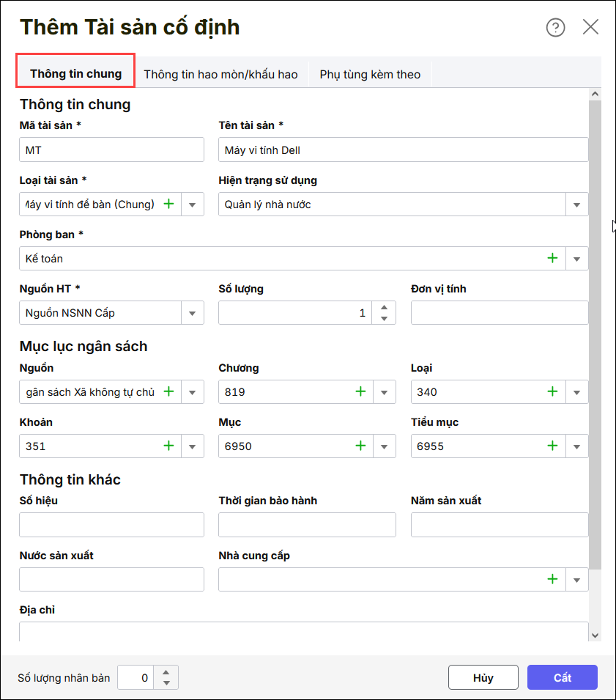Screen dimensions: 616x700
Task: Add new Loại using green plus
Action: pos(552,392)
